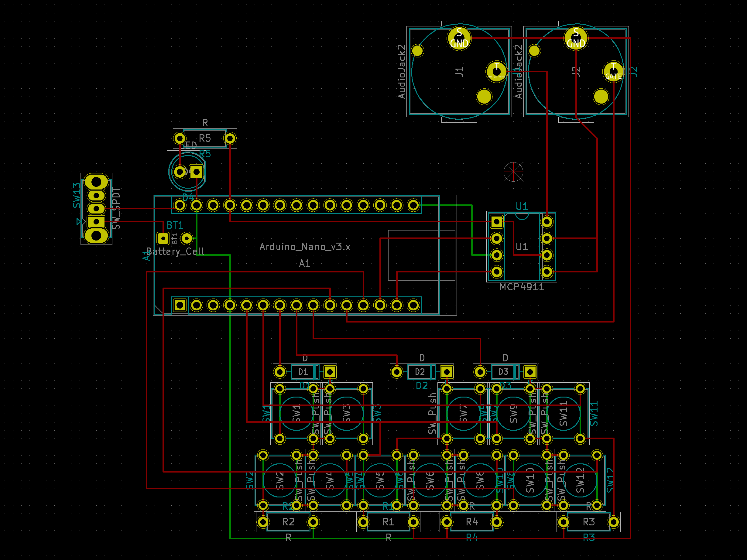
Task: Click the Arduino_Nano_v3.x text label
Action: click(305, 247)
